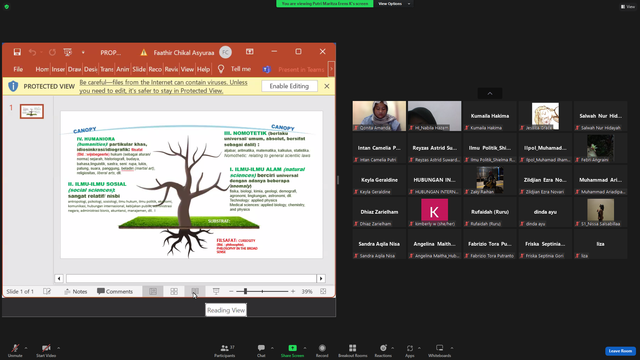
Task: Open the Animations ribbon tab
Action: pos(122,69)
